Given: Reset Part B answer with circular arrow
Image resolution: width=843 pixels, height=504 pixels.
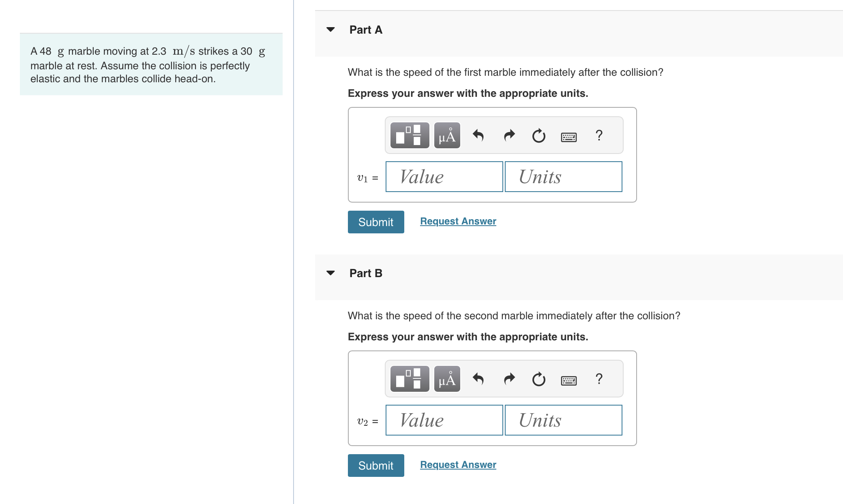Looking at the screenshot, I should 538,379.
